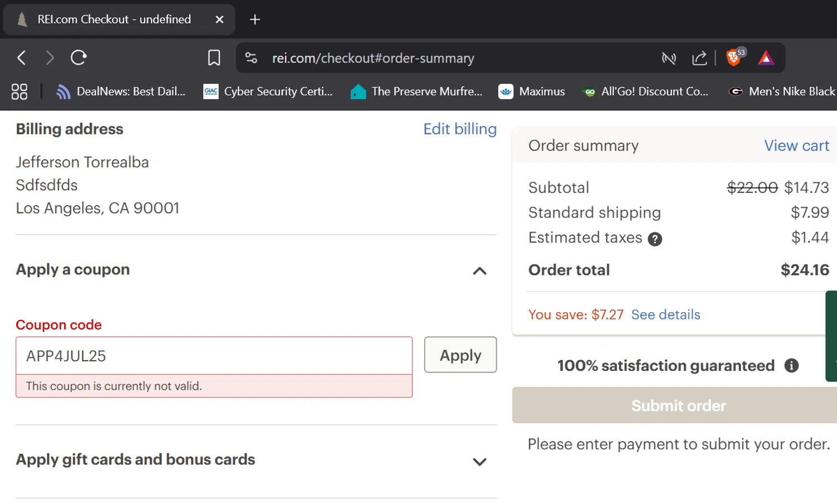Click the name Jefferson Torrealba
This screenshot has height=504, width=837.
click(x=83, y=162)
